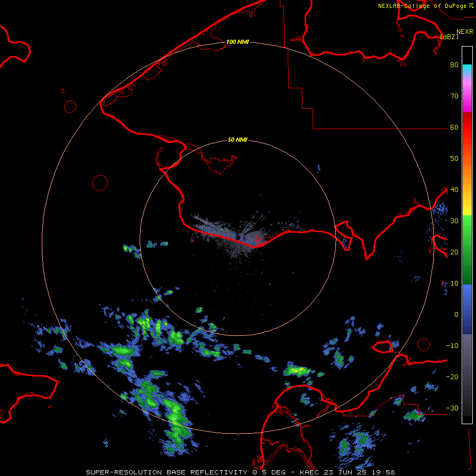
Task: Click the 50 value on the dBZ scale
Action: tap(454, 159)
